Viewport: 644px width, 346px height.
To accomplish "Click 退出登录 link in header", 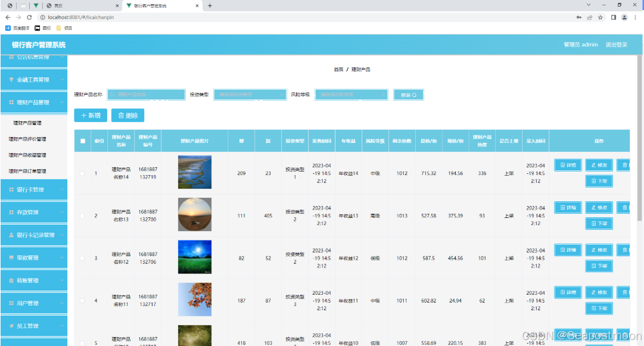I will tap(616, 44).
